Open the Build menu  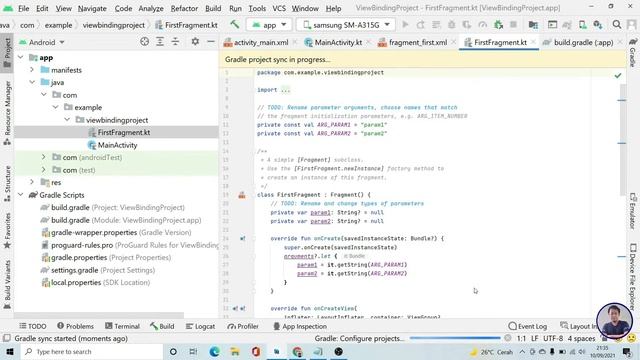(213, 8)
